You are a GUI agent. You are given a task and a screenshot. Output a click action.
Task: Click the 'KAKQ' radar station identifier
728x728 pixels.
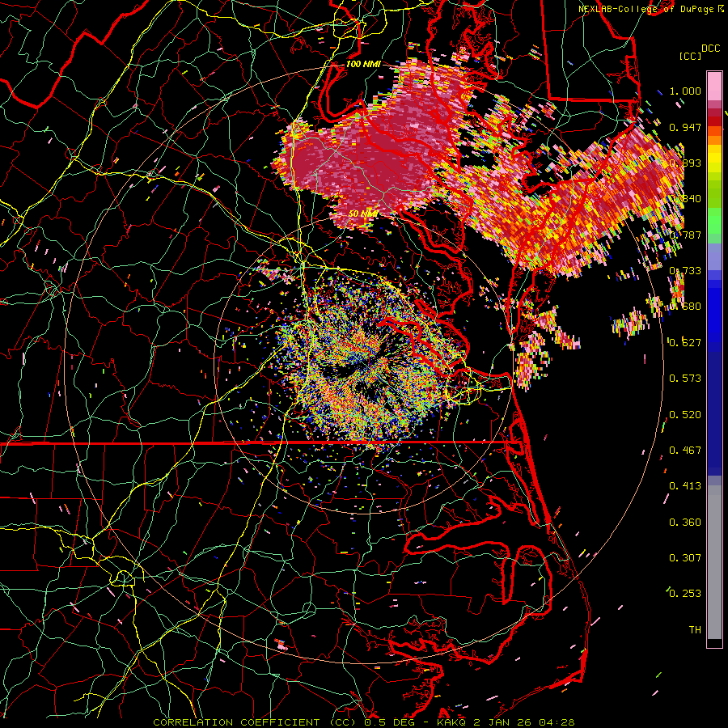click(451, 722)
